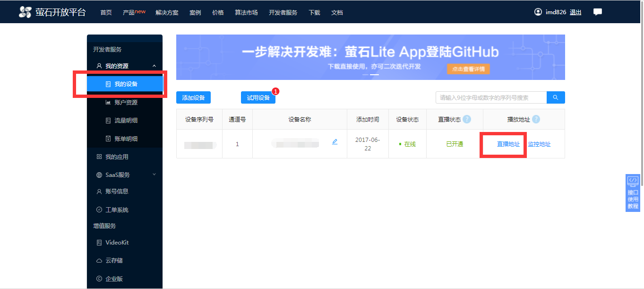This screenshot has width=644, height=289.
Task: Click the GitHub promotional banner
Action: coord(370,57)
